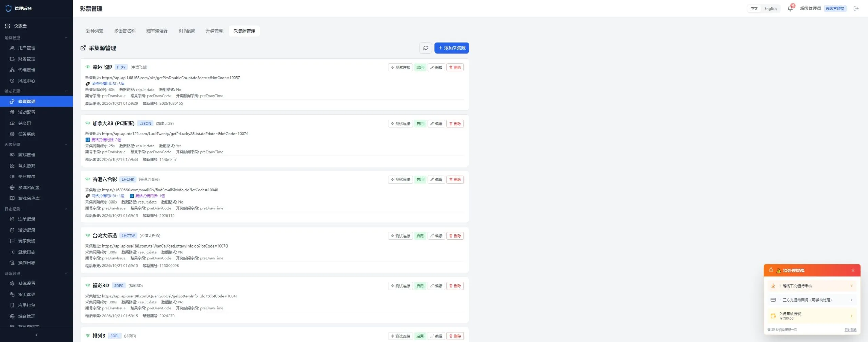The width and height of the screenshot is (868, 342).
Task: Toggle 启用 status for 幸运飞艇
Action: pos(420,67)
